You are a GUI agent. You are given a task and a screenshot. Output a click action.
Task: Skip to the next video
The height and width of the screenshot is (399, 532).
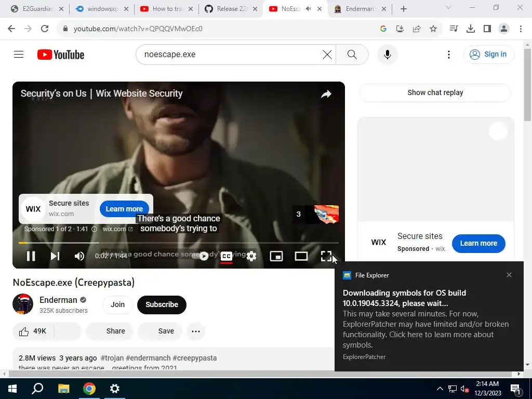tap(55, 256)
